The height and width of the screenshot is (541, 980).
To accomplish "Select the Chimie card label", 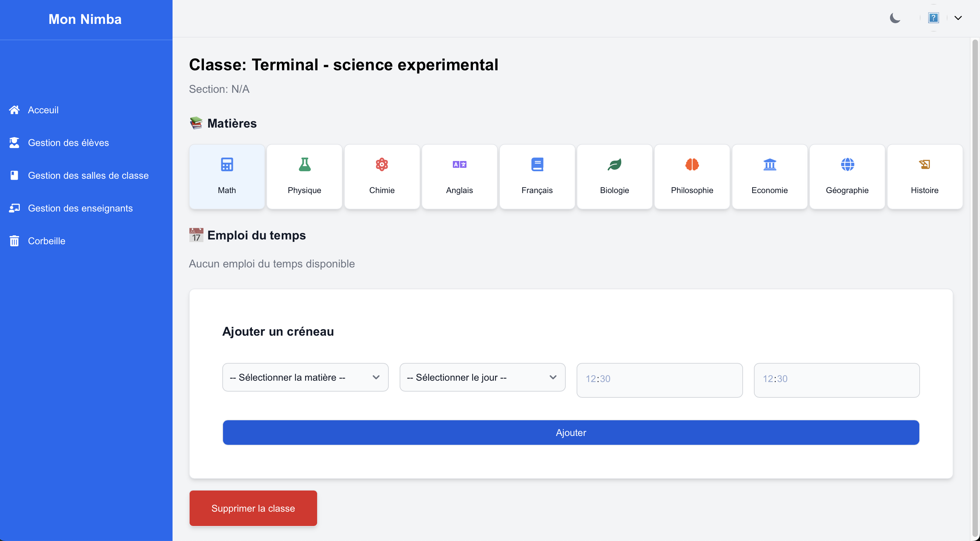I will click(382, 190).
